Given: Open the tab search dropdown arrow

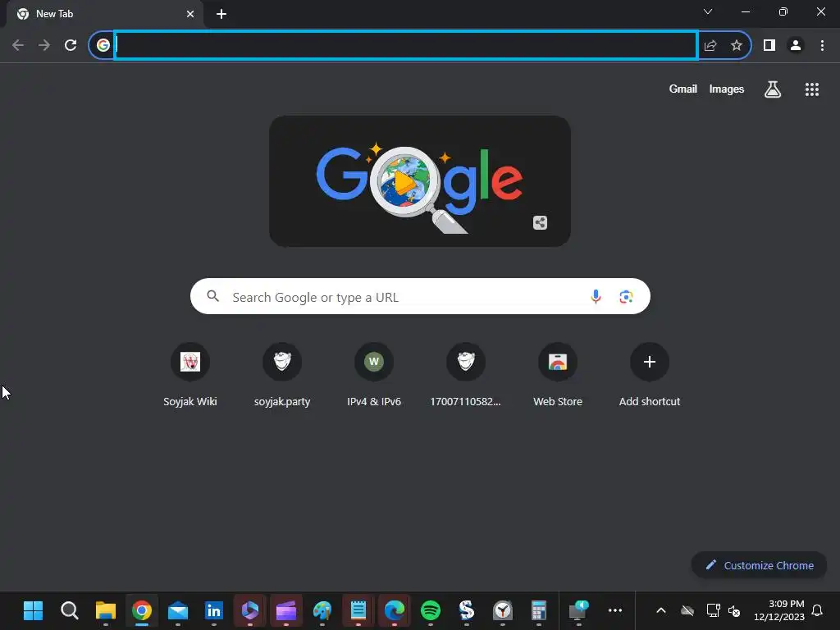Looking at the screenshot, I should point(708,11).
